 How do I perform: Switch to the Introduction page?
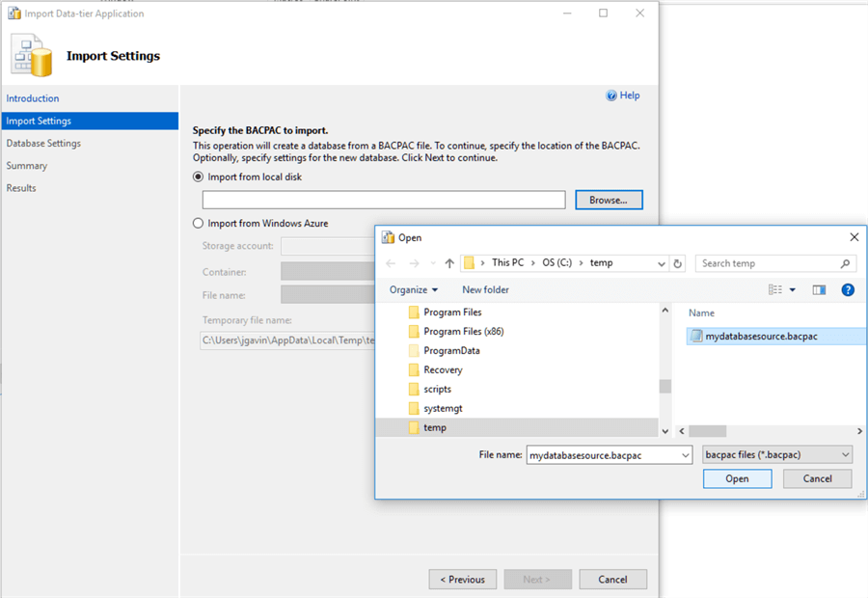33,98
